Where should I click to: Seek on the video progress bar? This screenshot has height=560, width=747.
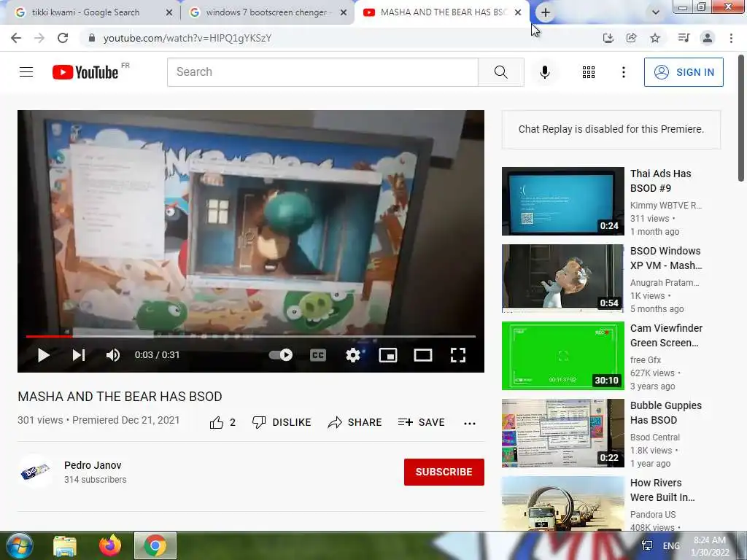251,336
